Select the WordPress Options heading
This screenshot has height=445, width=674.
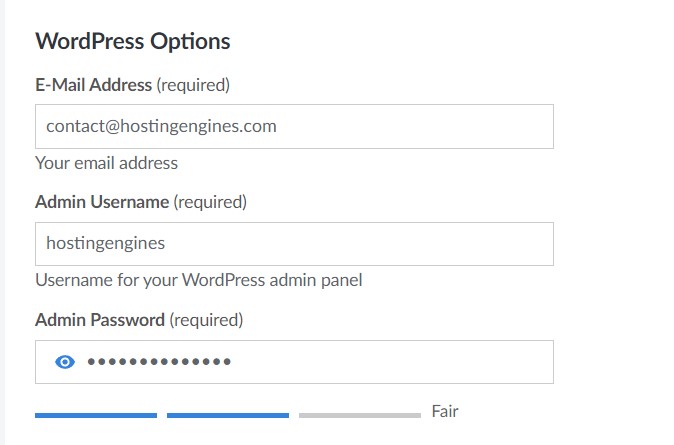133,41
